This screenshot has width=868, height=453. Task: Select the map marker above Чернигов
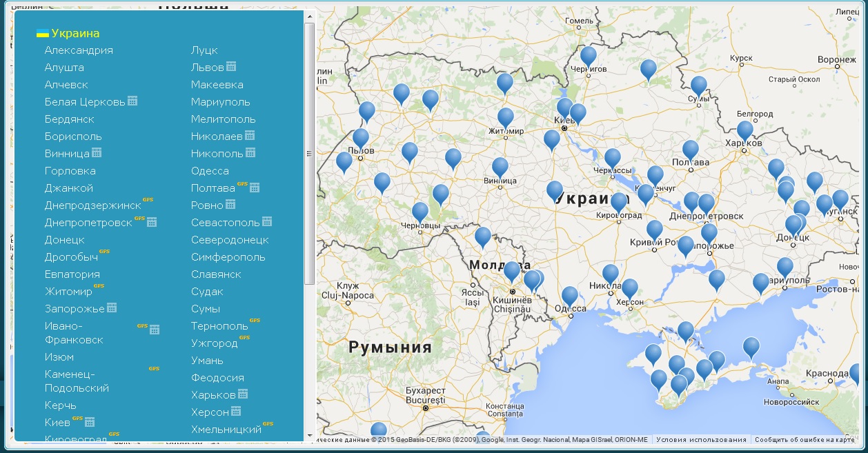click(x=588, y=56)
